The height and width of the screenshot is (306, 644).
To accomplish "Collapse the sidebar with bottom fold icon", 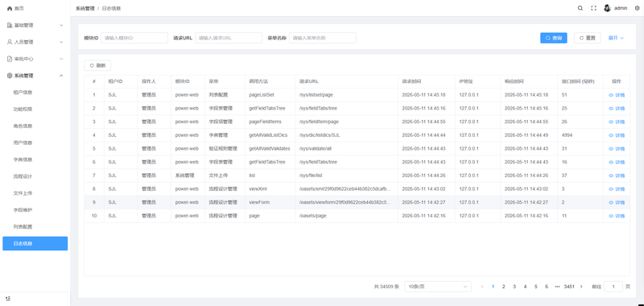I will coord(9,298).
